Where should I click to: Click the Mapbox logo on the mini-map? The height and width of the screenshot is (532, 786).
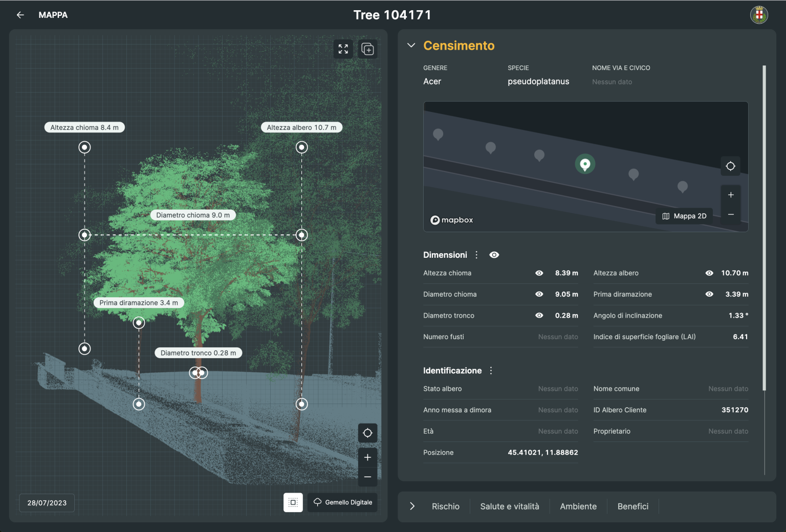click(452, 219)
